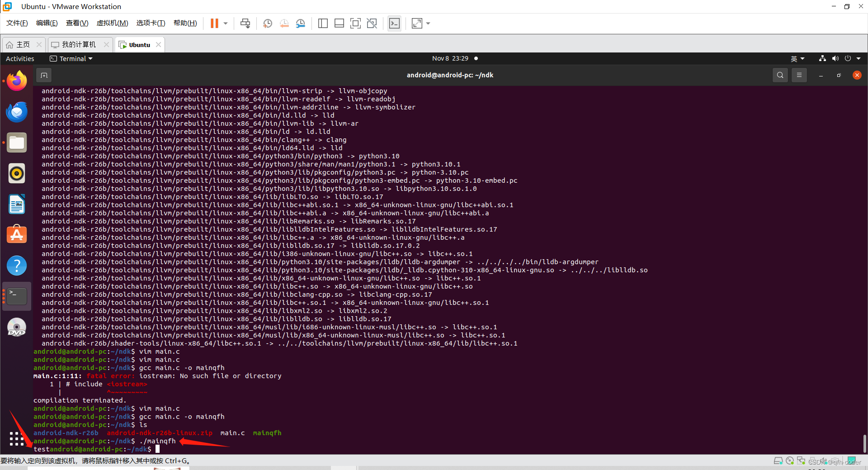
Task: Click 'mainqfh' in the ls output
Action: click(x=267, y=433)
